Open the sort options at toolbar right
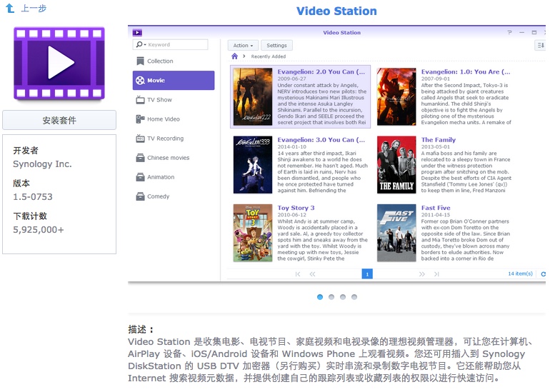 (541, 45)
